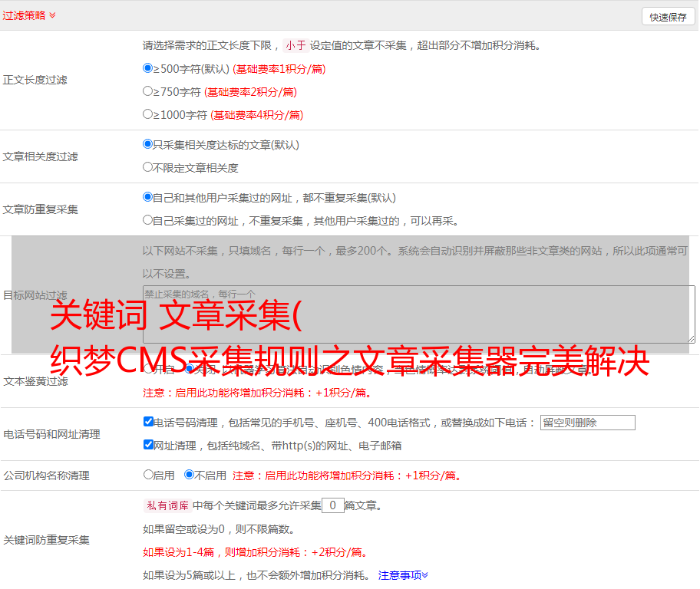The width and height of the screenshot is (700, 589).
Task: Click the 快速保存 button
Action: tap(667, 17)
